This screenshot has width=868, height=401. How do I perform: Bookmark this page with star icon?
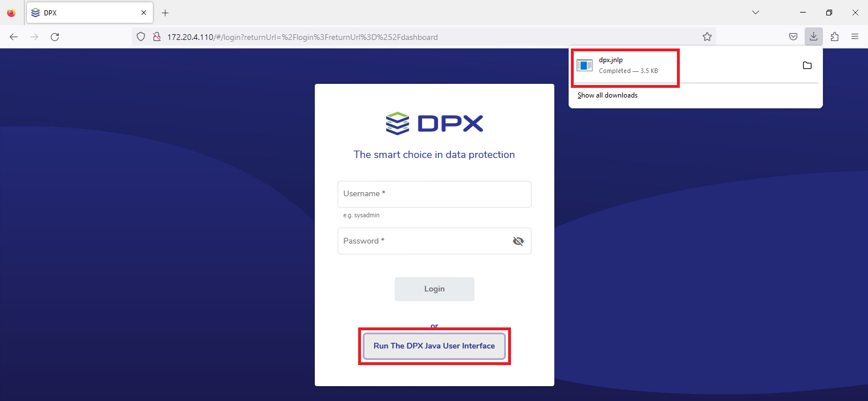(x=707, y=37)
